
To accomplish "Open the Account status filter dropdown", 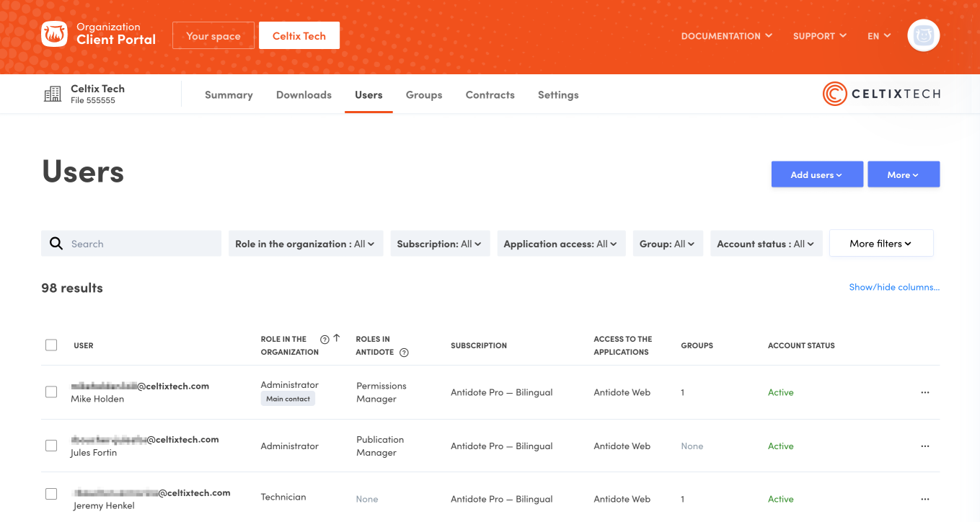I will click(765, 244).
